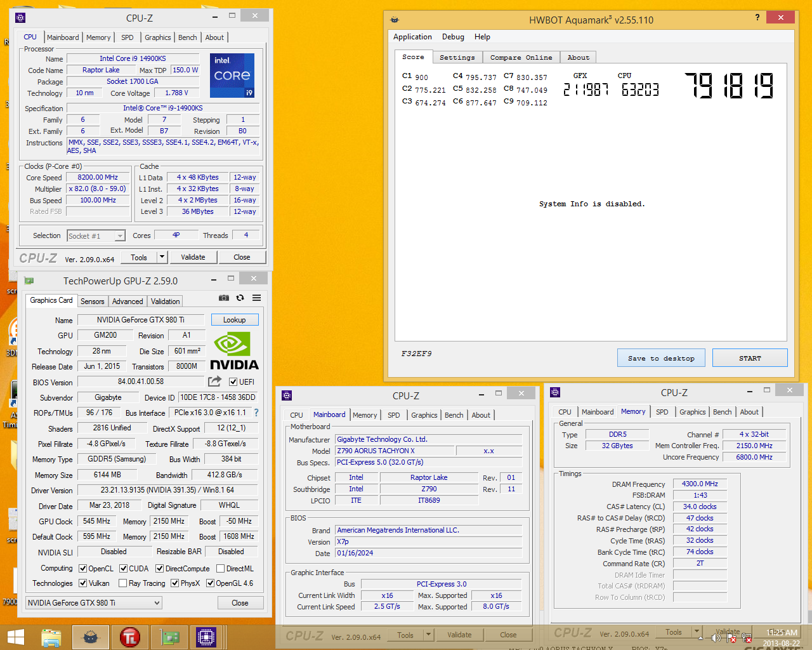Click the Tools button in the CPU-Z CPU window

139,257
